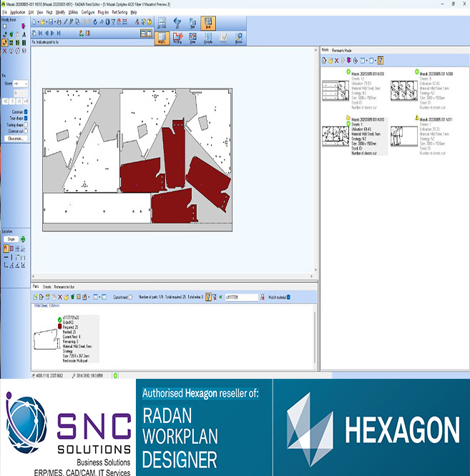Go to first nest navigation arrow

click(40, 33)
